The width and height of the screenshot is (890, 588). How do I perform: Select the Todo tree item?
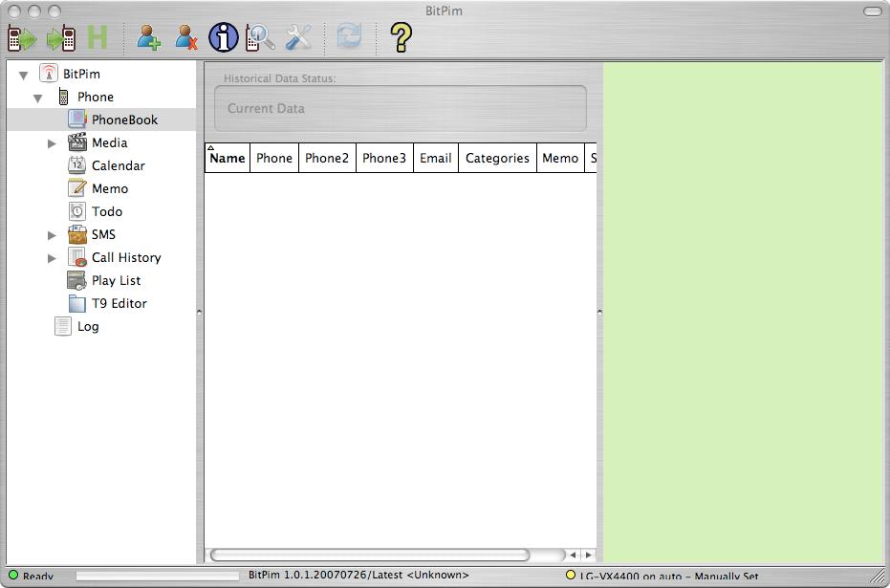(107, 211)
